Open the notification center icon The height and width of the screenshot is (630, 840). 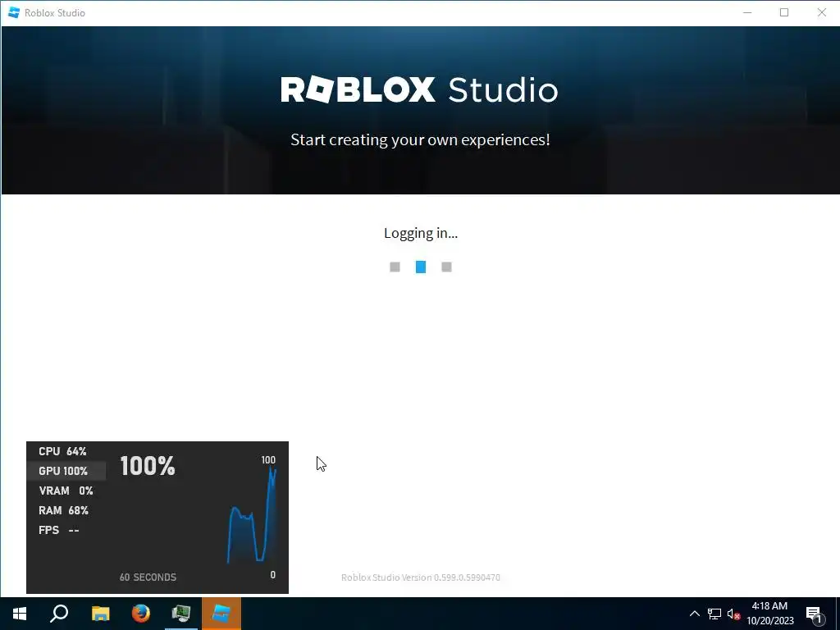pos(815,614)
